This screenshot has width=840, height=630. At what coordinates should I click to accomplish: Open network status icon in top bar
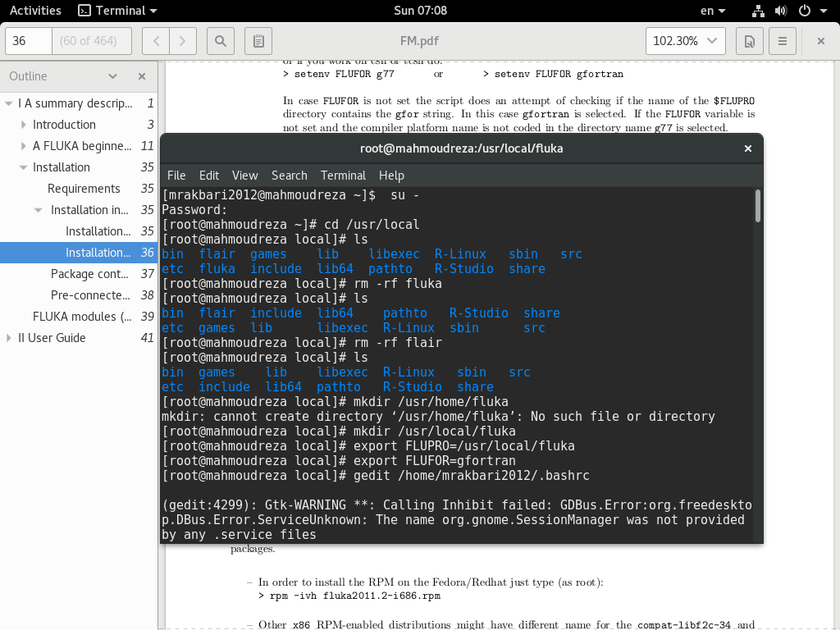(x=758, y=11)
